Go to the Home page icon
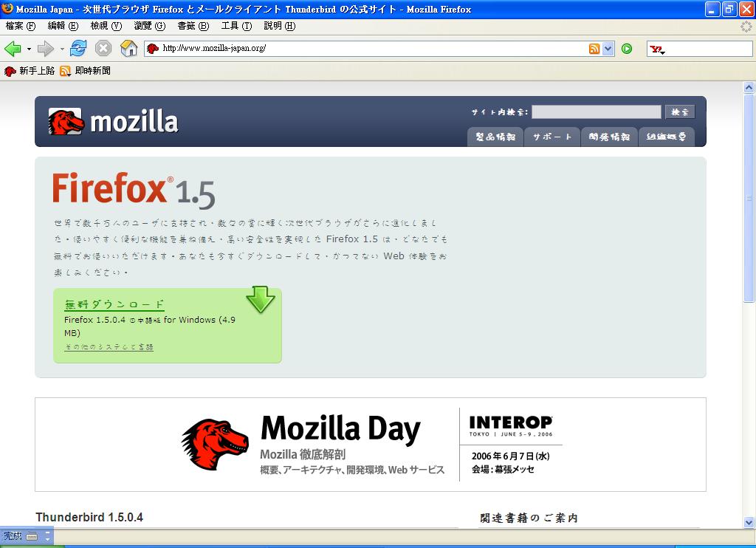756x548 pixels. click(128, 48)
